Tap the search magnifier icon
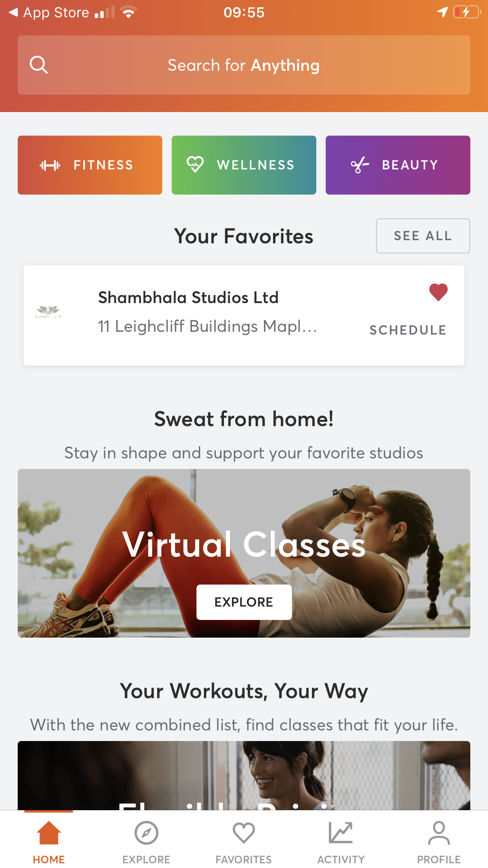Image resolution: width=488 pixels, height=868 pixels. tap(39, 65)
